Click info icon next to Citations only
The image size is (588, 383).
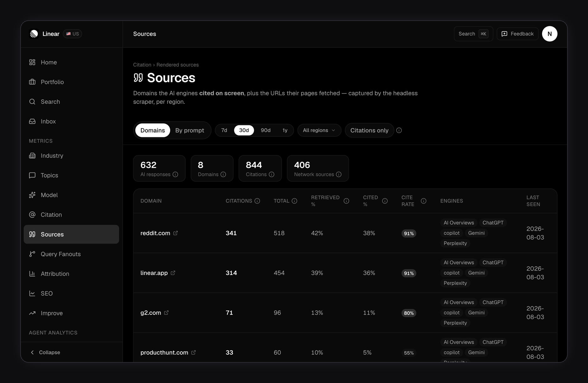click(x=399, y=130)
